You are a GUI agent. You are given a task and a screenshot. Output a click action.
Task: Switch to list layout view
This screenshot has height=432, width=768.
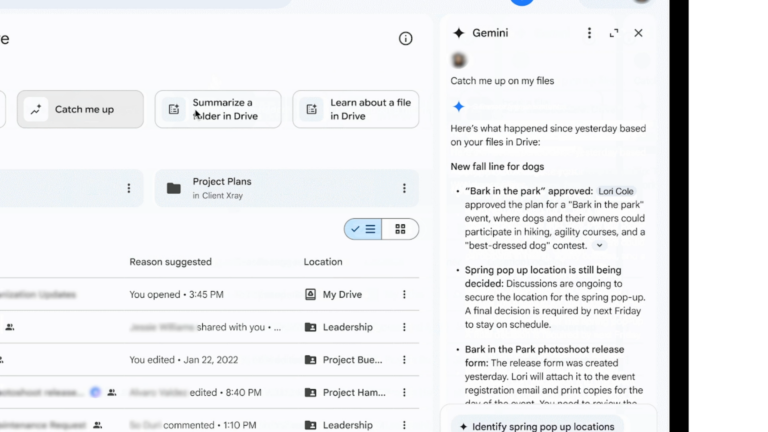tap(363, 229)
